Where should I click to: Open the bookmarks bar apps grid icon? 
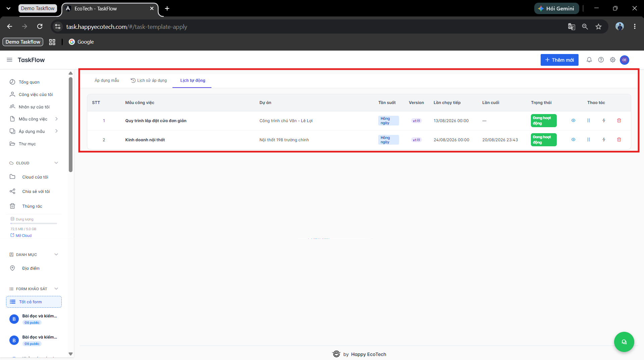click(x=52, y=42)
